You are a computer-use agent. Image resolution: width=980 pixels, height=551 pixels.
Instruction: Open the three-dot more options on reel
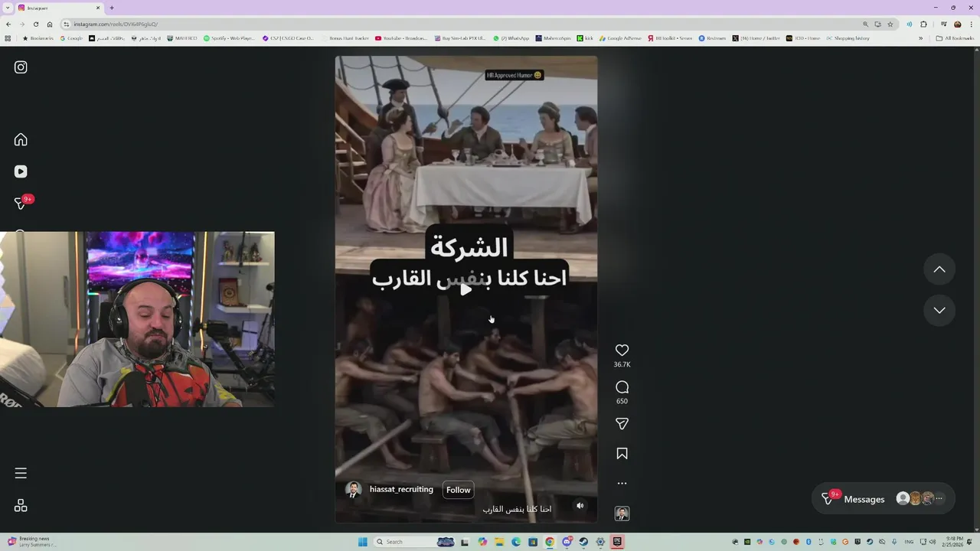622,484
